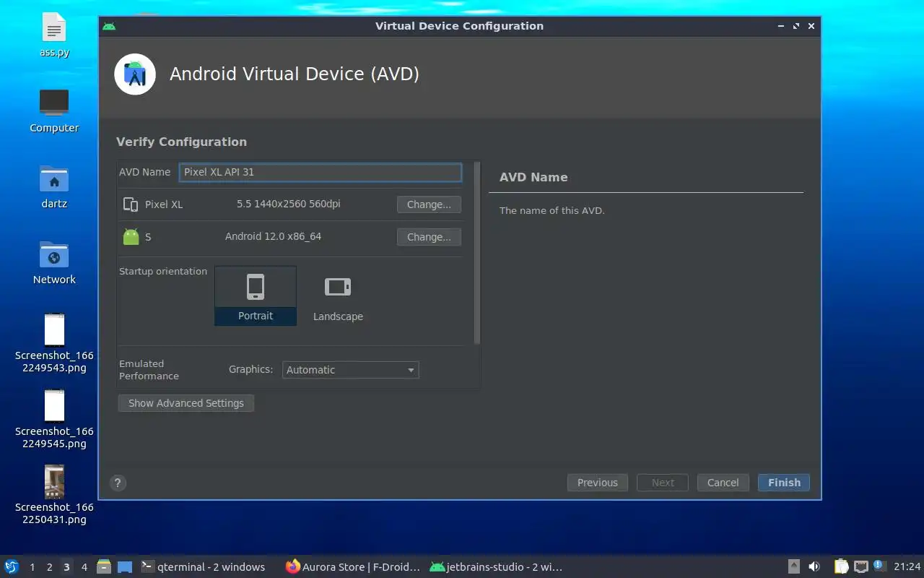
Task: Switch to workspace 2 in pager
Action: 50,567
